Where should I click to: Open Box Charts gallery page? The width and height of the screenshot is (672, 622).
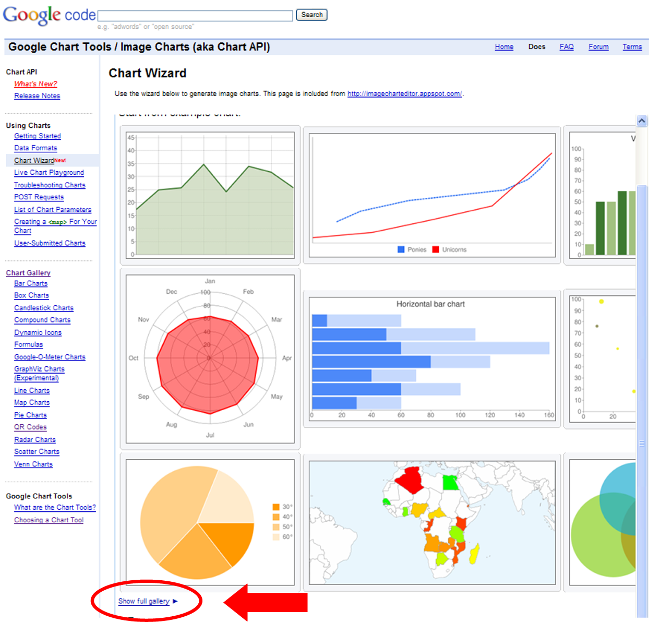[x=31, y=295]
